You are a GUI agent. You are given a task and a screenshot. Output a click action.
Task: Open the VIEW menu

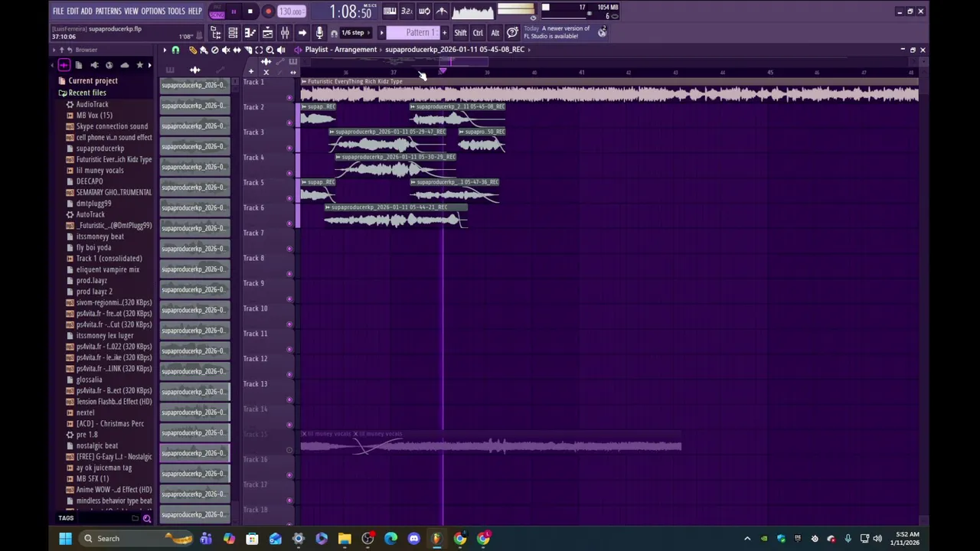point(131,11)
